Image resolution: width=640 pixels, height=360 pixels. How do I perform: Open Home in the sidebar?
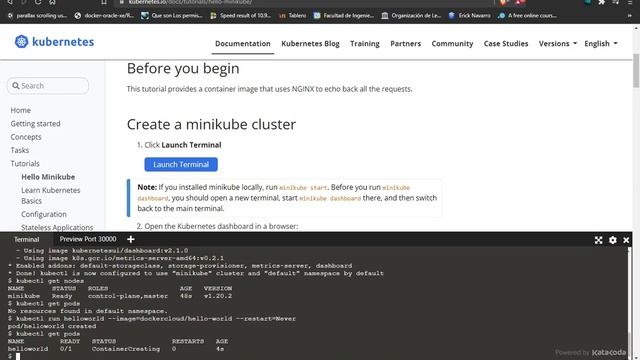(20, 110)
